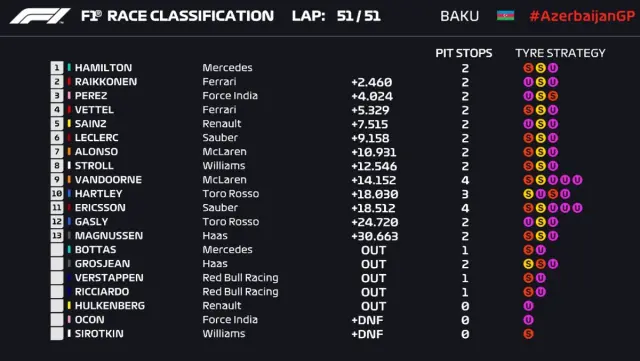
Task: Click the Red Bull Racing team for Ricciardo
Action: pyautogui.click(x=240, y=292)
